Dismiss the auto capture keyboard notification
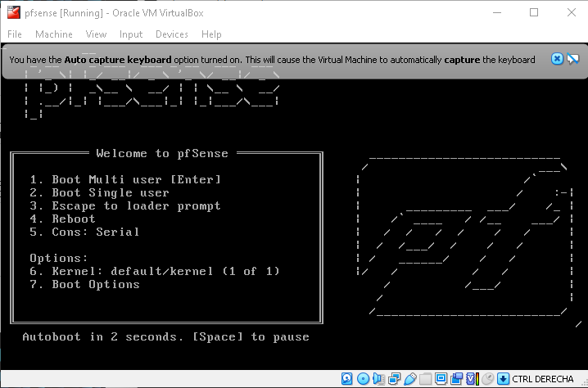The height and width of the screenshot is (388, 588). click(x=557, y=59)
